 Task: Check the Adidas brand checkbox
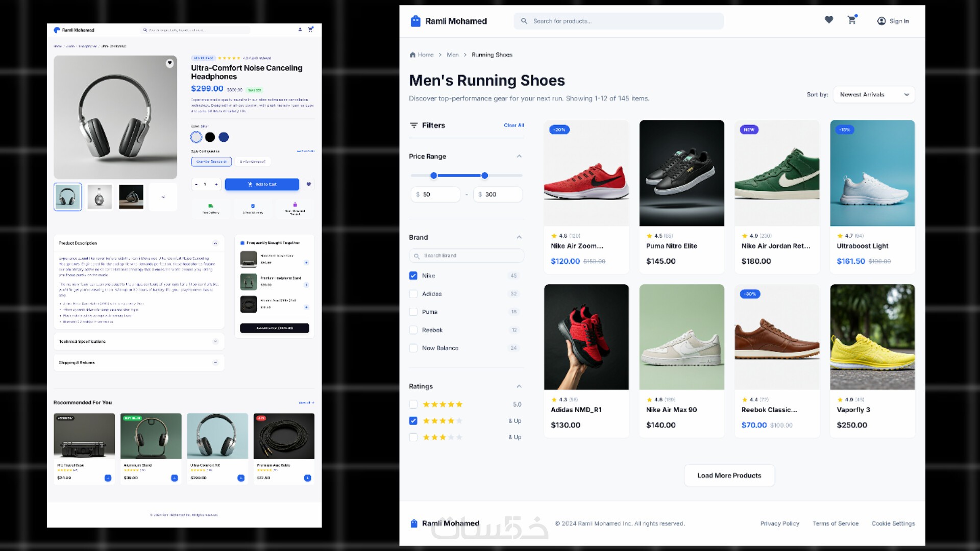pos(413,294)
